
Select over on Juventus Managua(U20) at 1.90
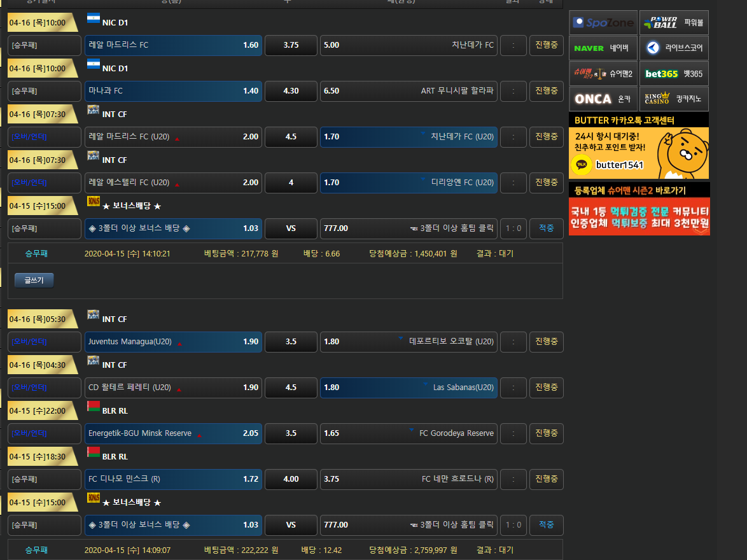(173, 342)
